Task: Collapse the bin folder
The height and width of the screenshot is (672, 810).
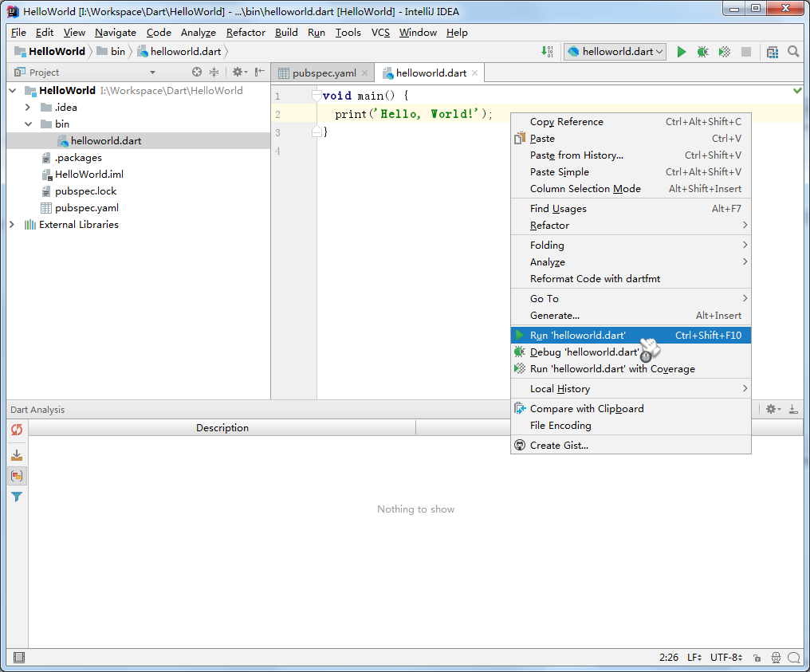Action: click(x=29, y=124)
